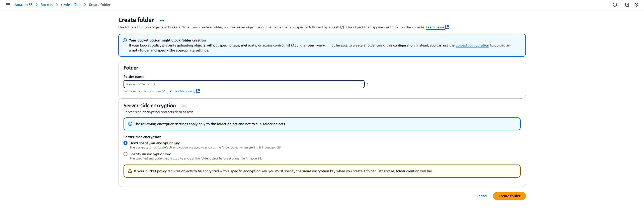
Task: Click the warning triangle in the yellow alert
Action: coord(130,171)
